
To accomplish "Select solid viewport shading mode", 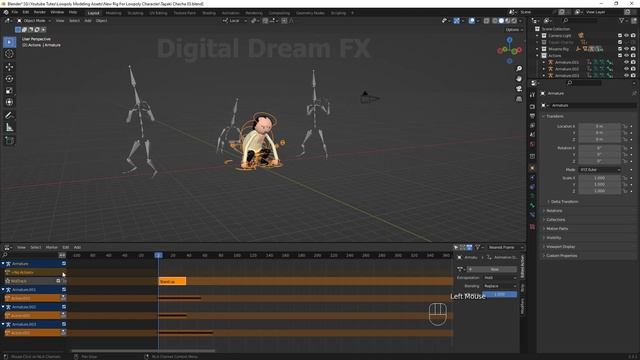I will [501, 21].
